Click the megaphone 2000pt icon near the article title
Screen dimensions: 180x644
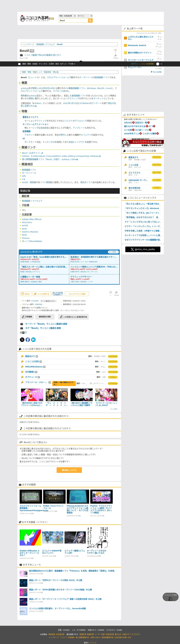(x=115, y=55)
